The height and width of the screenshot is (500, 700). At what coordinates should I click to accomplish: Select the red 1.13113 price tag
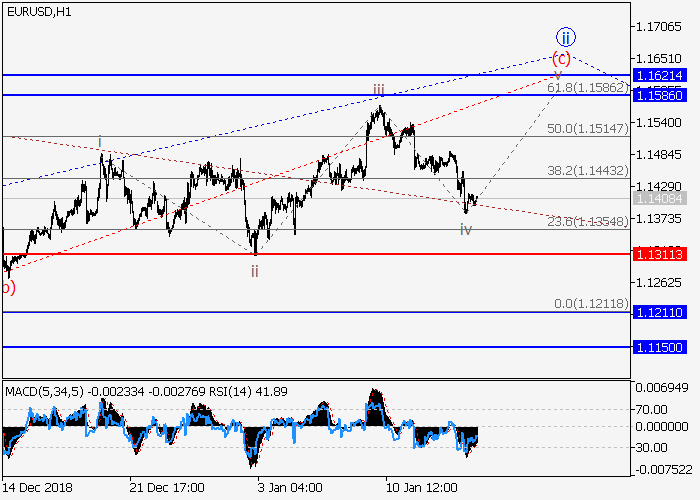pyautogui.click(x=658, y=254)
